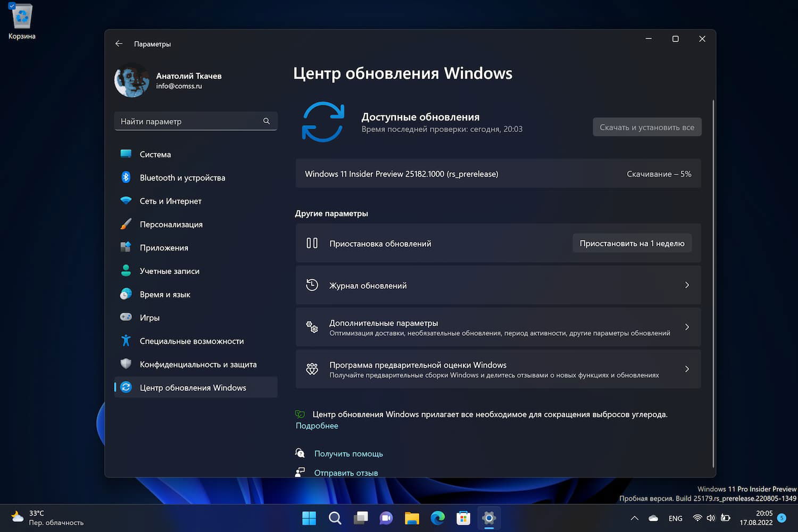Expand Дополнительные параметры
Screen dimensions: 798x532
click(498, 327)
